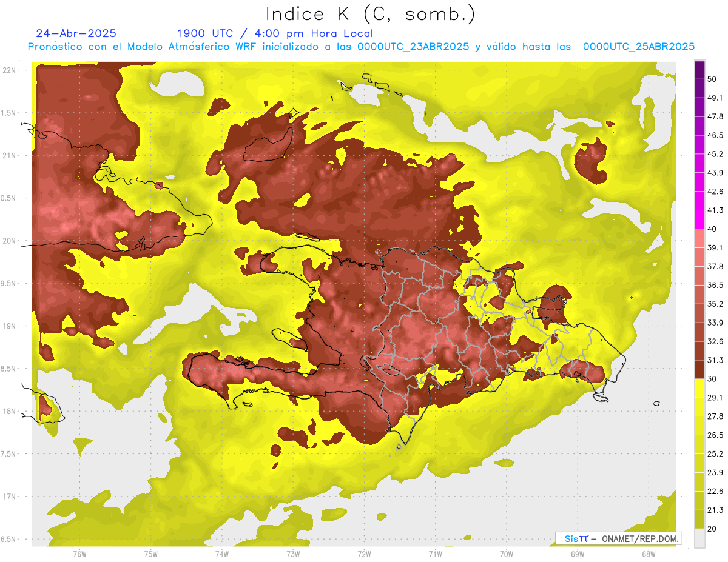This screenshot has height=562, width=728.
Task: Pick the bright yellow swatch between 29.1 and 30
Action: tap(699, 388)
